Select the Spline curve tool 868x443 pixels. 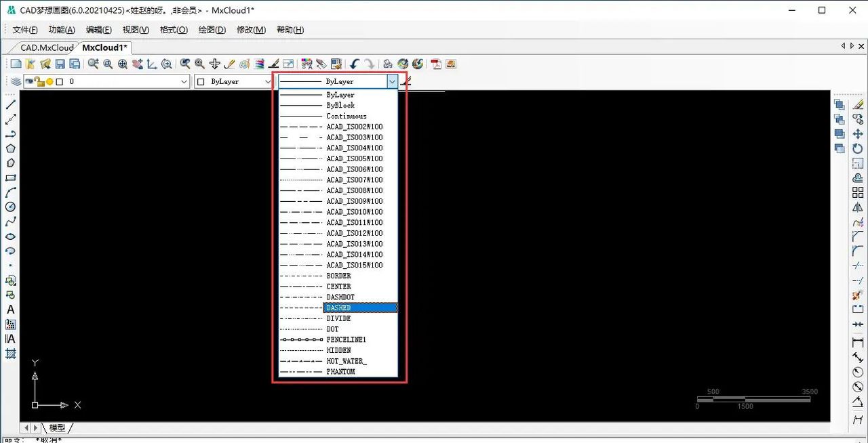pos(10,222)
